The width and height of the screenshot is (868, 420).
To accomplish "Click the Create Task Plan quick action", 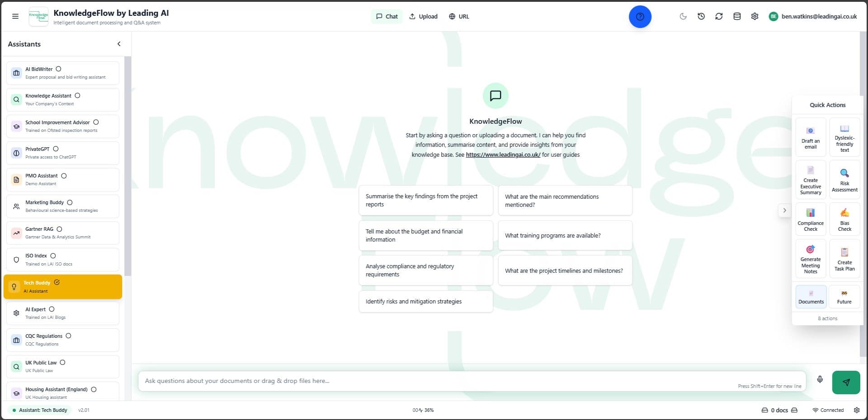I will (844, 259).
